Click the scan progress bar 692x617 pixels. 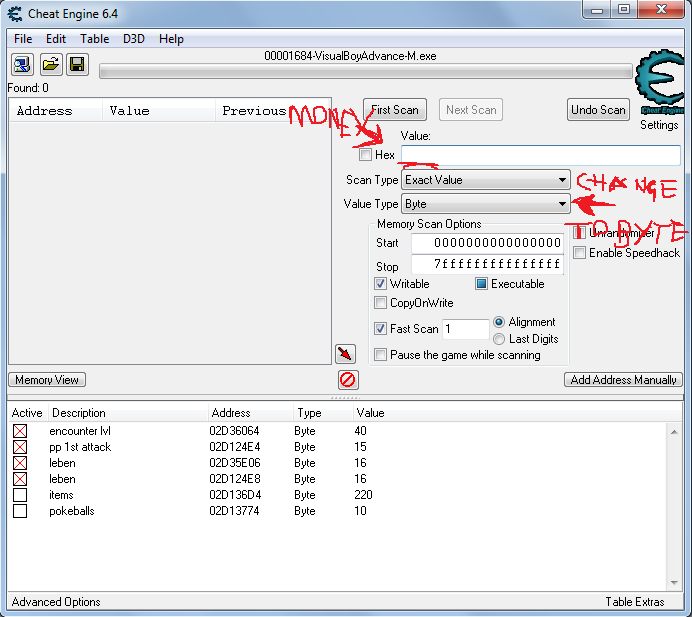[366, 71]
